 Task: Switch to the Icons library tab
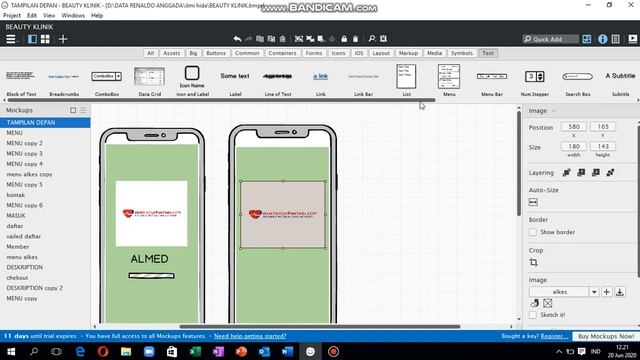click(x=338, y=53)
